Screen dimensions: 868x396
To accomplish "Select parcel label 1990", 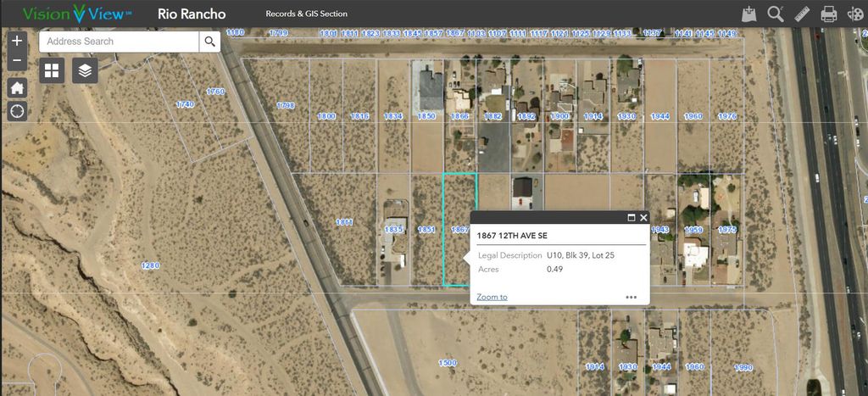I will click(x=743, y=367).
